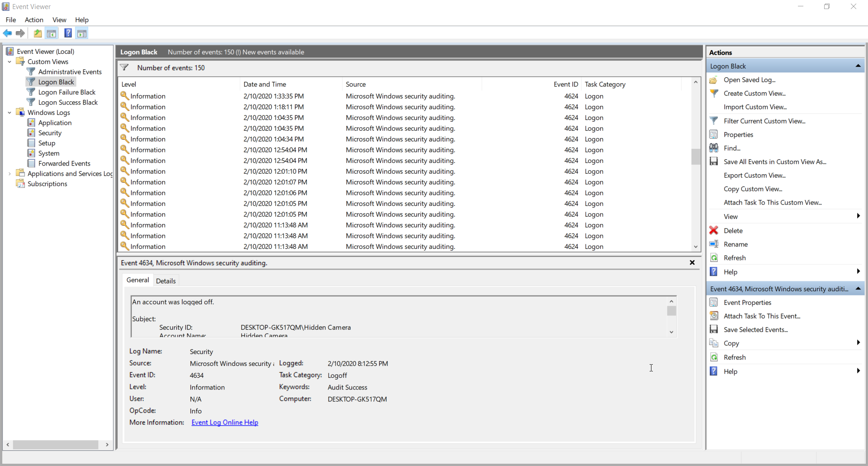Screen dimensions: 868x466
Task: Click the event list vertical scrollbar thumb
Action: point(696,157)
